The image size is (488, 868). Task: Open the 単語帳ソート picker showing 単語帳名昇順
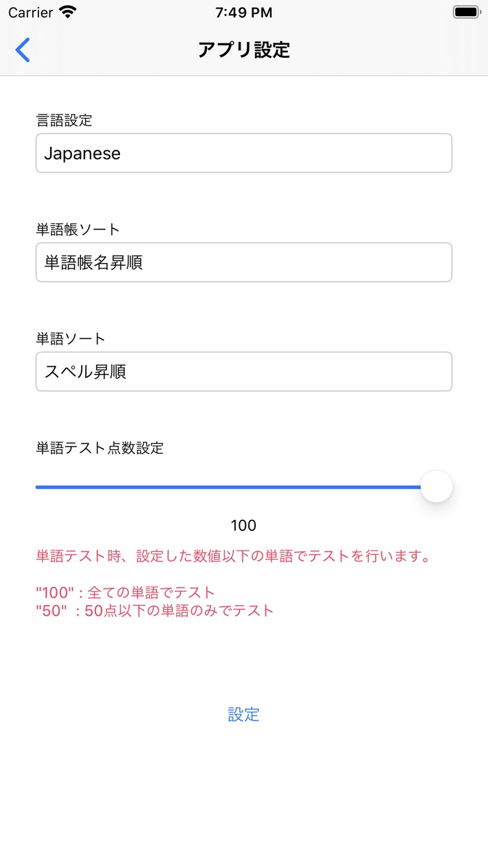pyautogui.click(x=244, y=262)
